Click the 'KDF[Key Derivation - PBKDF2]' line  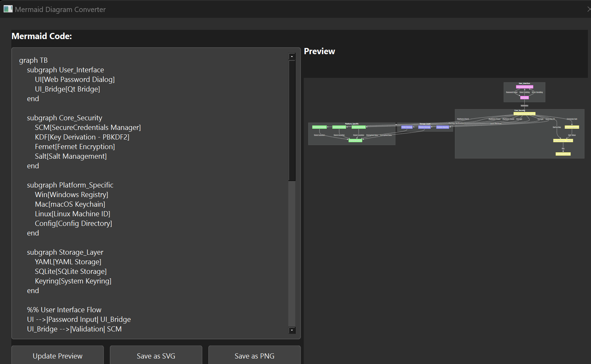82,137
